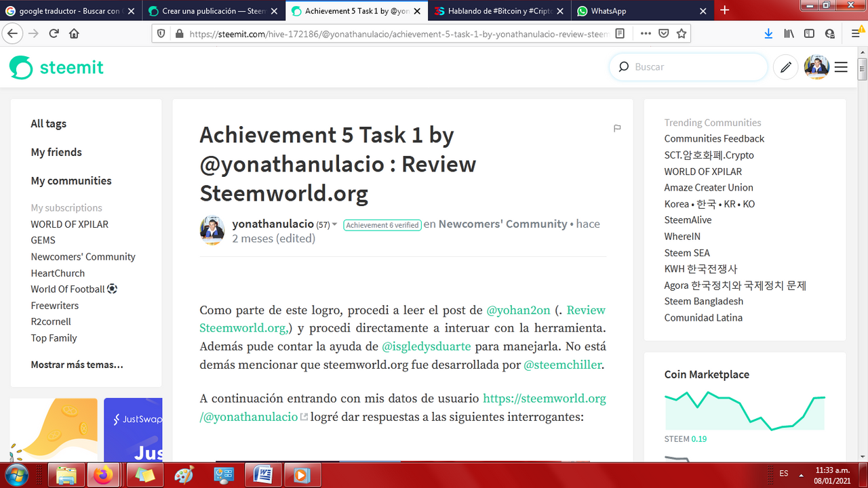Show sidebars icon in toolbar
The height and width of the screenshot is (488, 868).
click(x=809, y=33)
